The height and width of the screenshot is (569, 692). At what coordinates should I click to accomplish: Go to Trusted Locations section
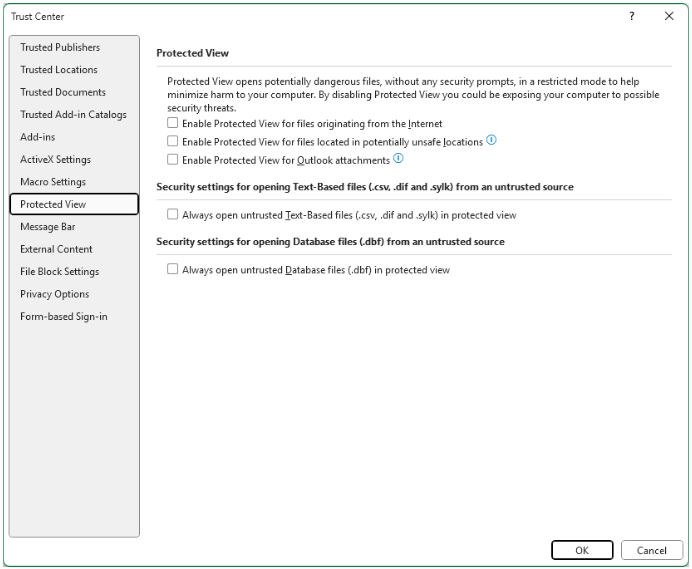(59, 70)
